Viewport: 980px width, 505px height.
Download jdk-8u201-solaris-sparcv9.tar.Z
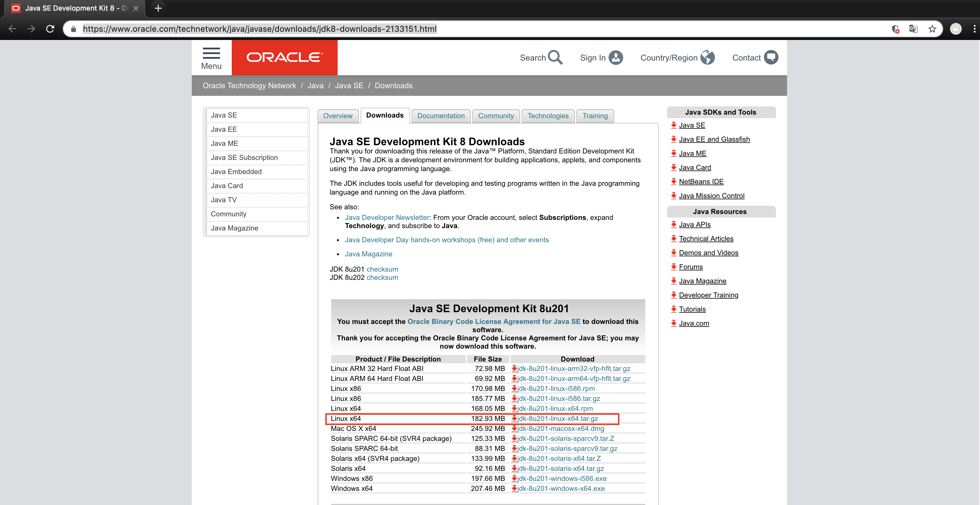(565, 439)
